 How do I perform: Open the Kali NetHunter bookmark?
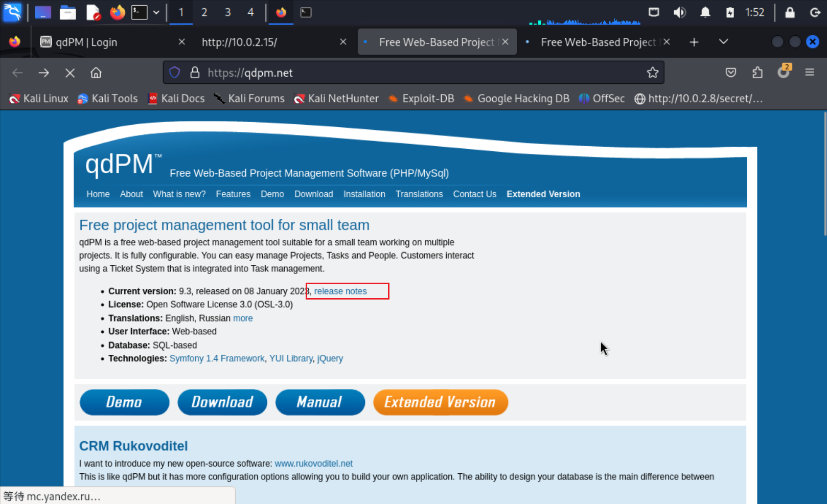click(x=336, y=99)
